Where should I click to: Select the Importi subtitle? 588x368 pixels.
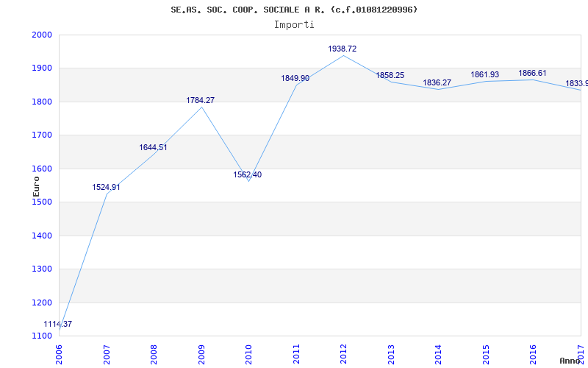(294, 24)
